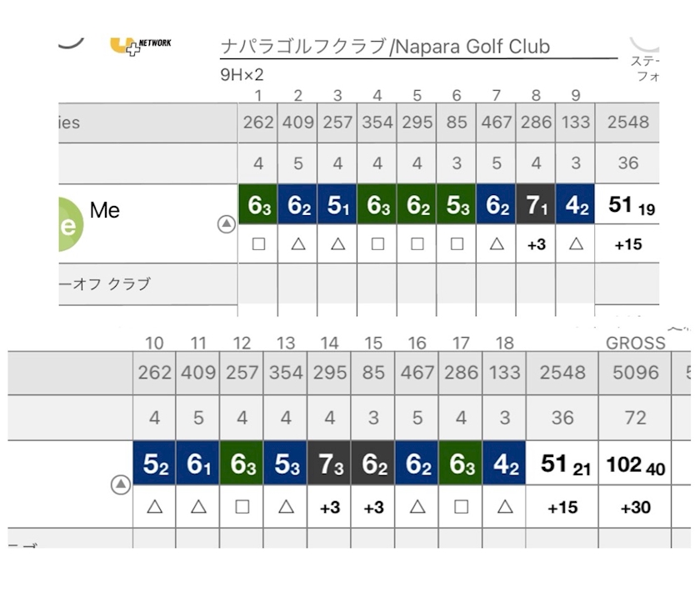This screenshot has width=700, height=607.
Task: Collapse the player row in back nine scorecard
Action: 121,484
